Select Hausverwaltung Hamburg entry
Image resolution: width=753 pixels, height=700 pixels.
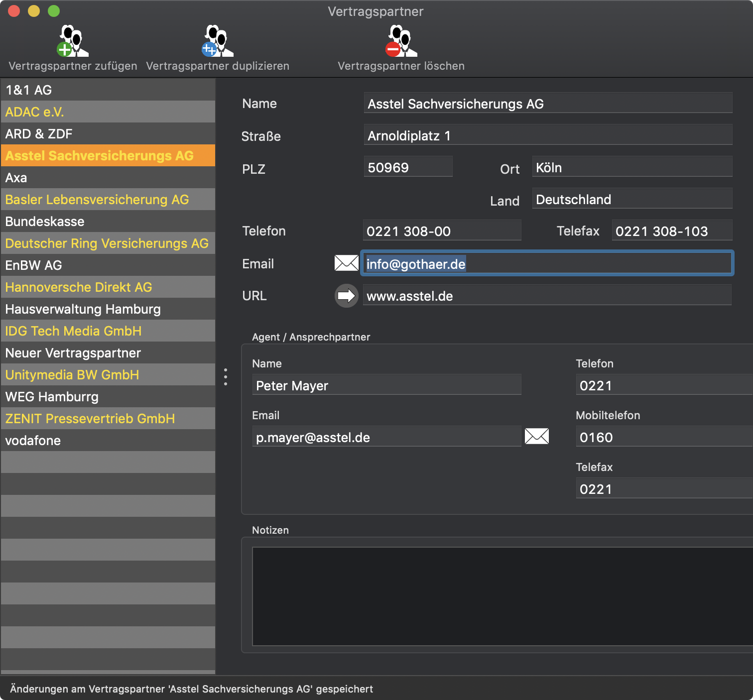(108, 309)
